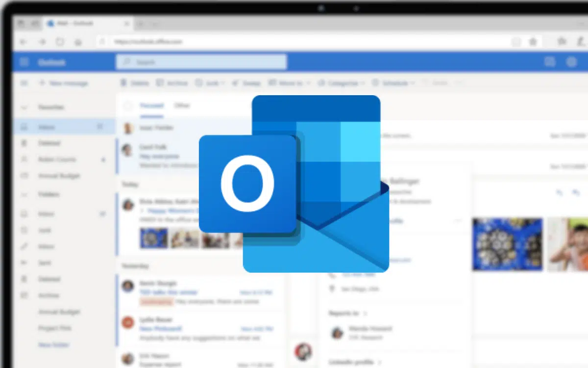The height and width of the screenshot is (368, 588).
Task: Open Robin Counts in Favorites
Action: coord(64,159)
